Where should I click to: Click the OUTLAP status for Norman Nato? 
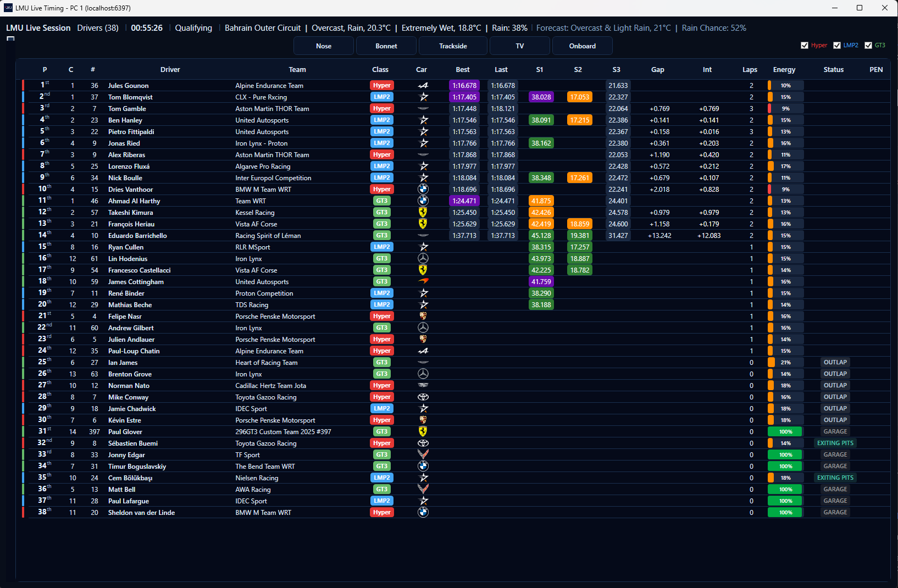coord(835,385)
